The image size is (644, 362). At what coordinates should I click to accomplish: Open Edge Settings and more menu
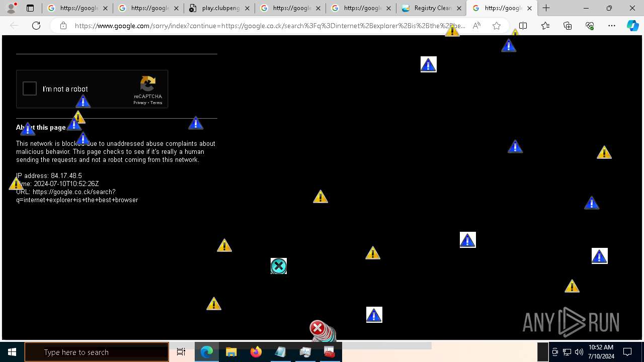pyautogui.click(x=612, y=26)
